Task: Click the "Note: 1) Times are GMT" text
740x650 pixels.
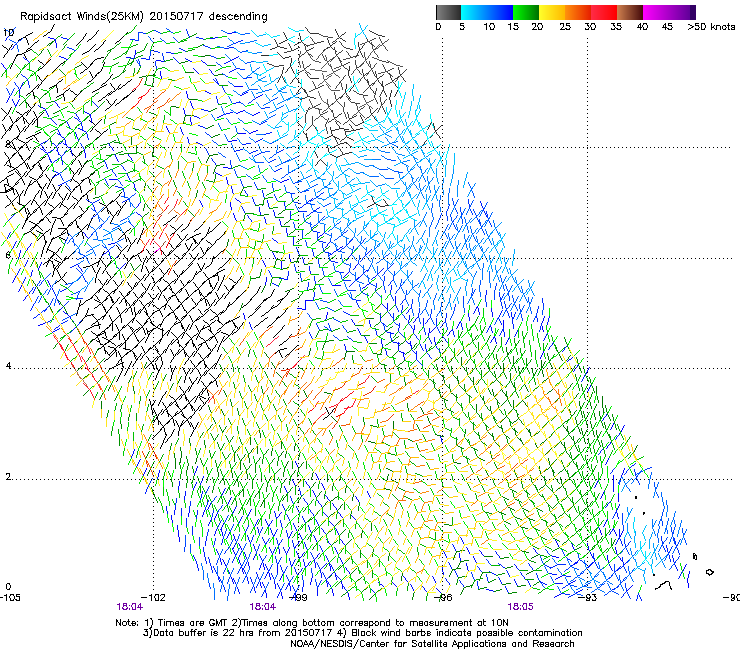Action: (x=172, y=623)
